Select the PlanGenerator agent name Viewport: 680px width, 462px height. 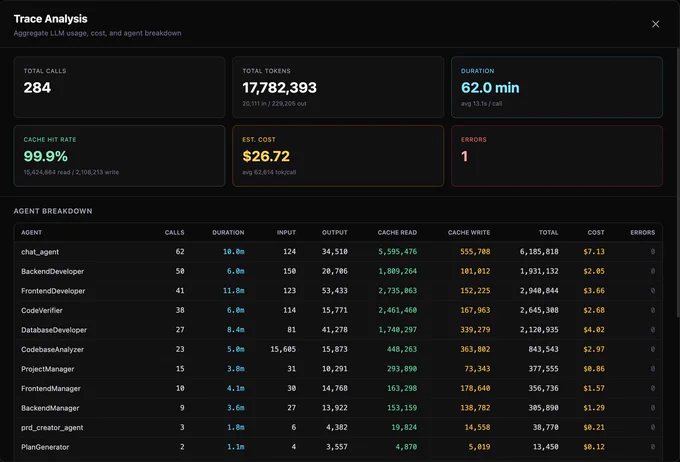pyautogui.click(x=45, y=447)
